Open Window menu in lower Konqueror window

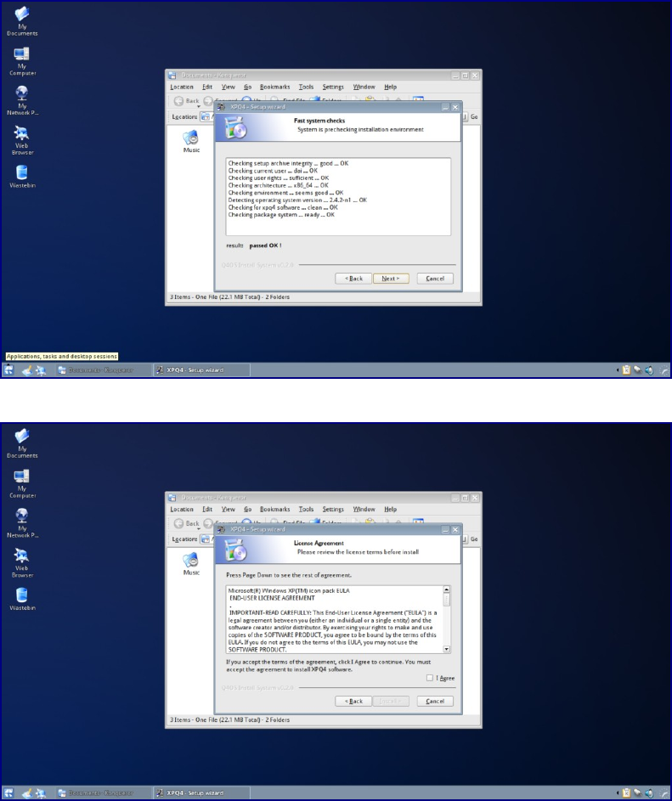click(364, 510)
